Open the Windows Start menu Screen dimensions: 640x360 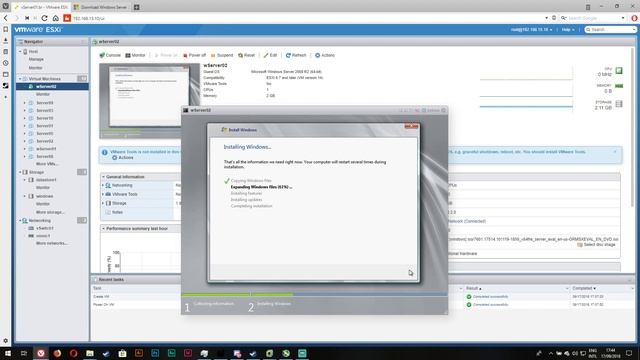pos(7,353)
